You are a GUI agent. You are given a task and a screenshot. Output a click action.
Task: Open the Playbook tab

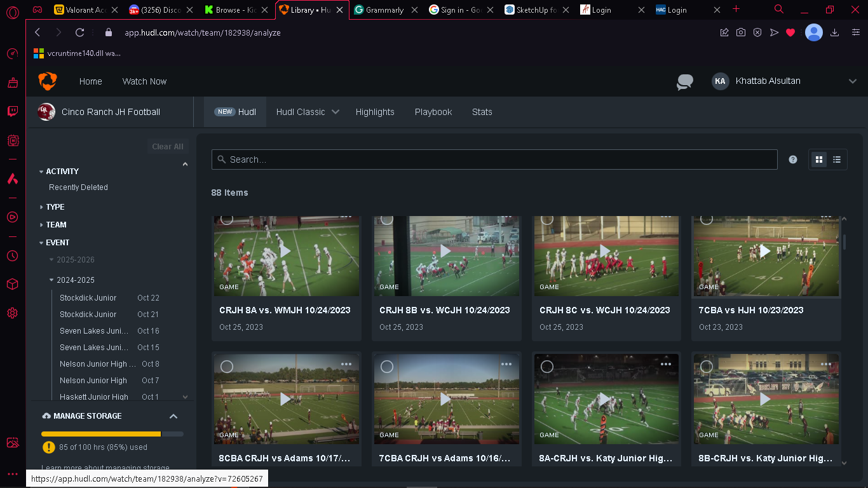click(x=433, y=112)
